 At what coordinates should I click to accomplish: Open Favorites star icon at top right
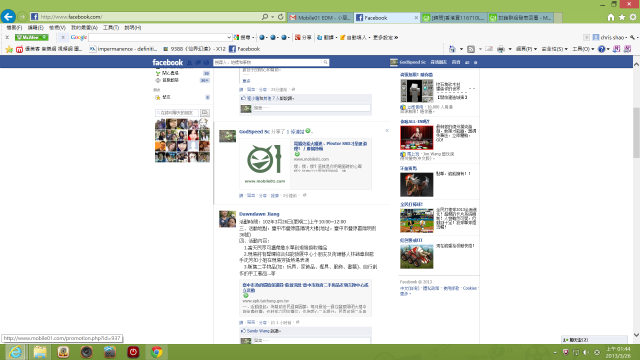(x=622, y=17)
